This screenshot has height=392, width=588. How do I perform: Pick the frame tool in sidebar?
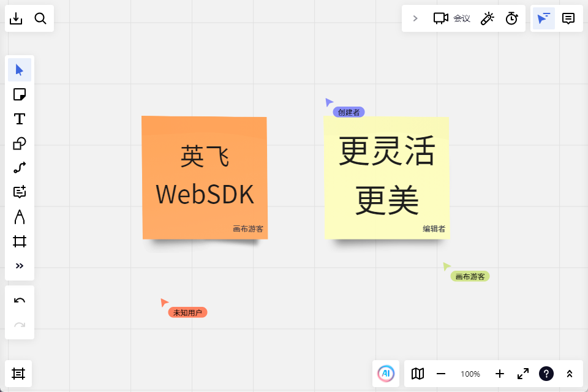tap(20, 241)
